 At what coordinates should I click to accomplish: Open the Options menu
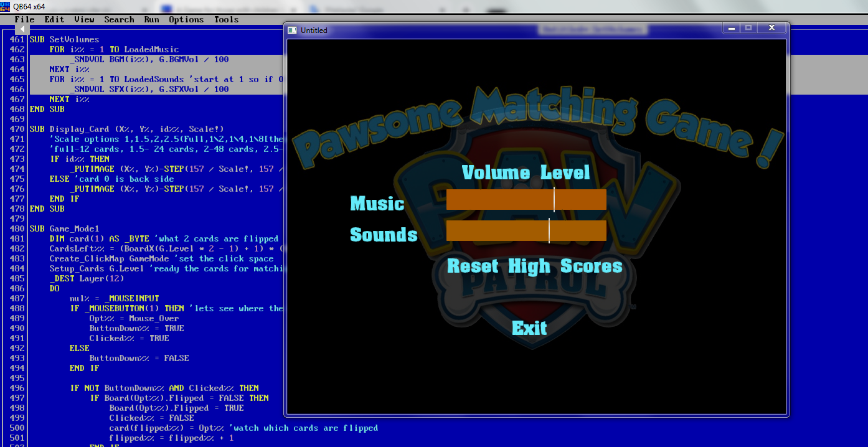pyautogui.click(x=186, y=19)
